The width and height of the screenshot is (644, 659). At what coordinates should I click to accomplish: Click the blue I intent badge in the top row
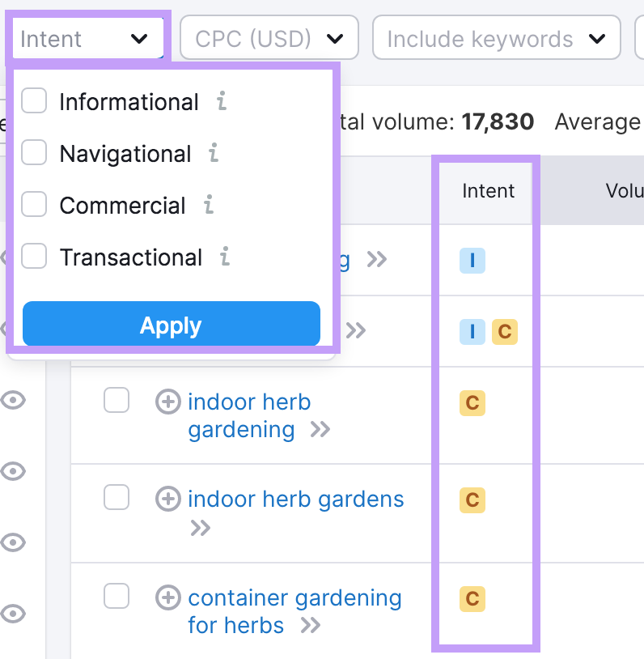coord(472,261)
